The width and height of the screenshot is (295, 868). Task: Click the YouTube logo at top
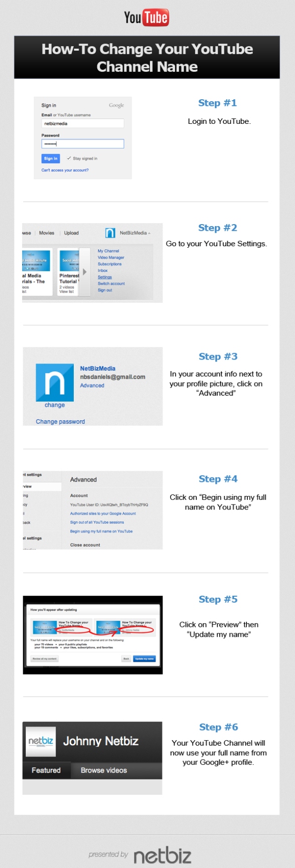pos(146,18)
